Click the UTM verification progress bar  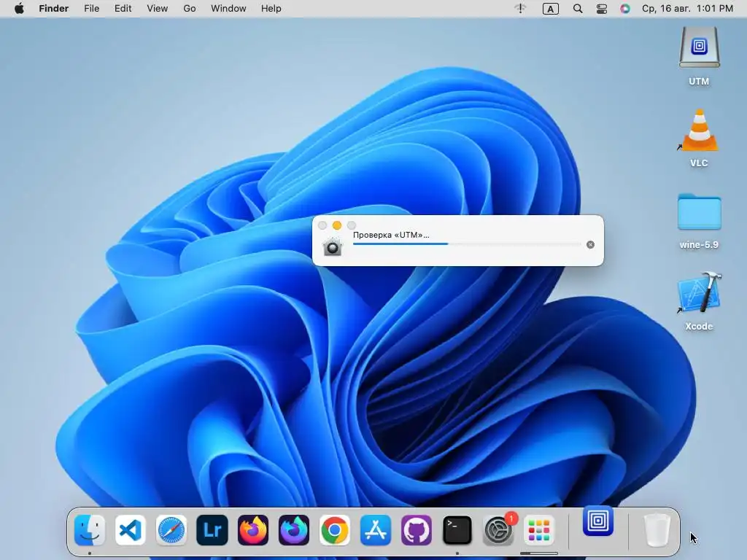tap(467, 244)
